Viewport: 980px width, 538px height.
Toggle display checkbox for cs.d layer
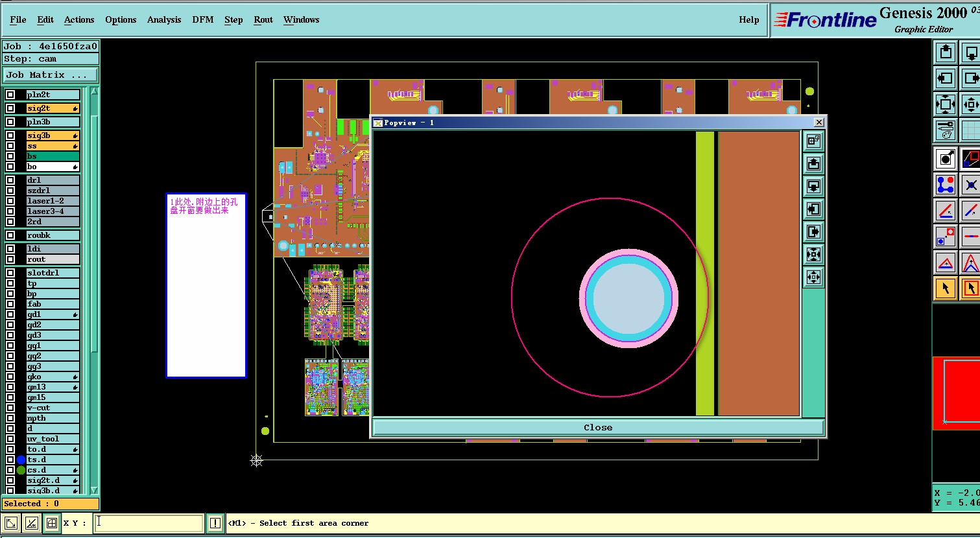coord(10,470)
